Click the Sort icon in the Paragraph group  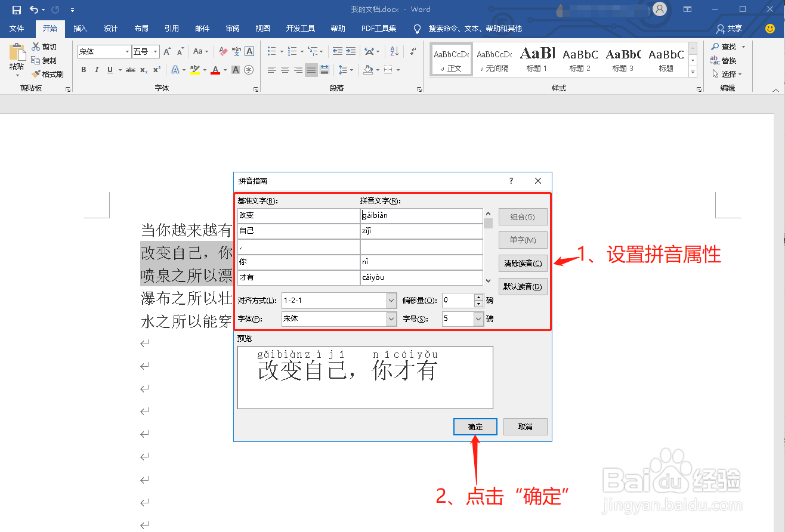(394, 51)
